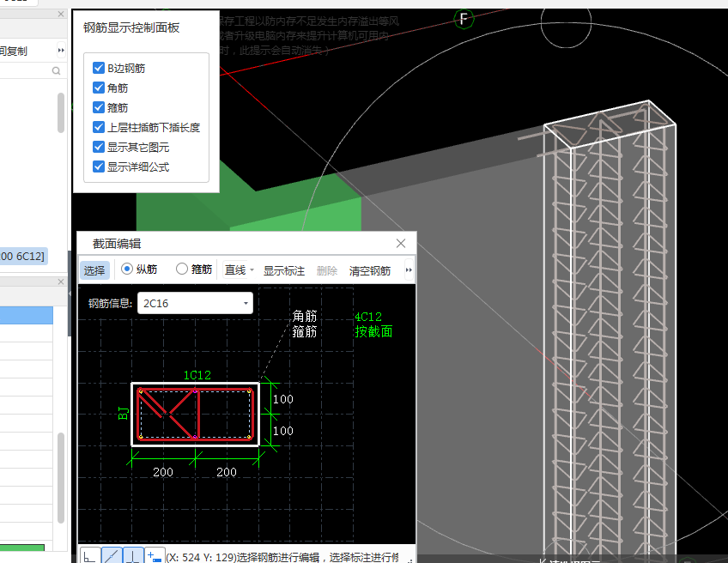Screen dimensions: 728x563
Task: Click the top 100 dimension value
Action: [x=282, y=399]
